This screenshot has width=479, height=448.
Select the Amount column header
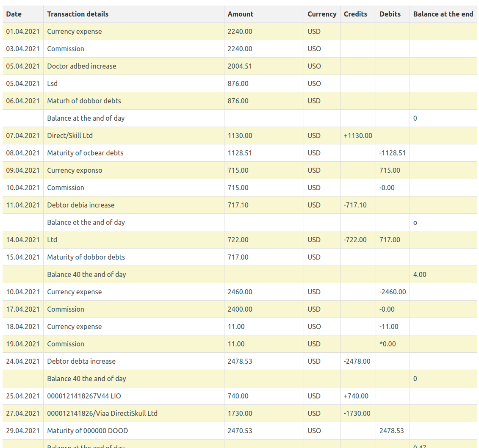click(x=241, y=14)
